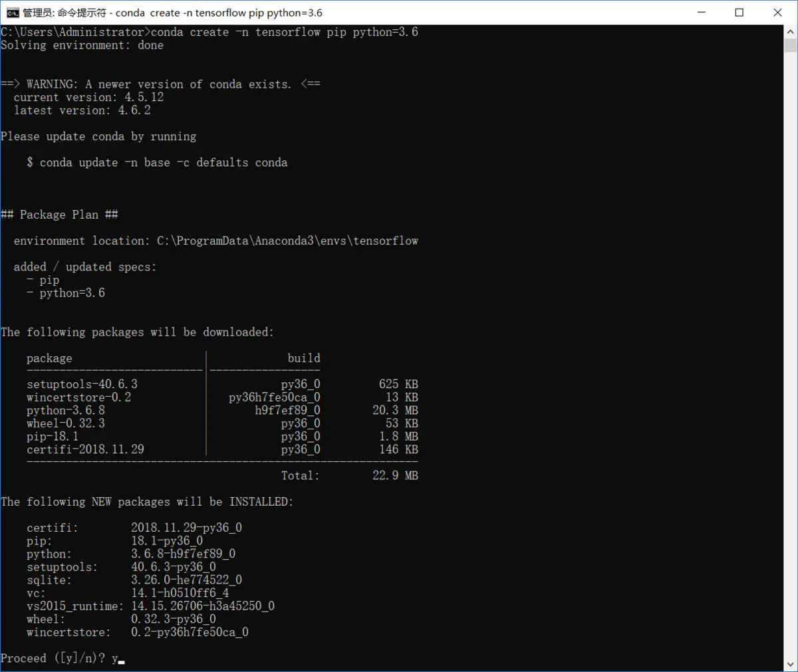The width and height of the screenshot is (798, 672).
Task: Click the scrollbar up arrow
Action: click(x=790, y=31)
